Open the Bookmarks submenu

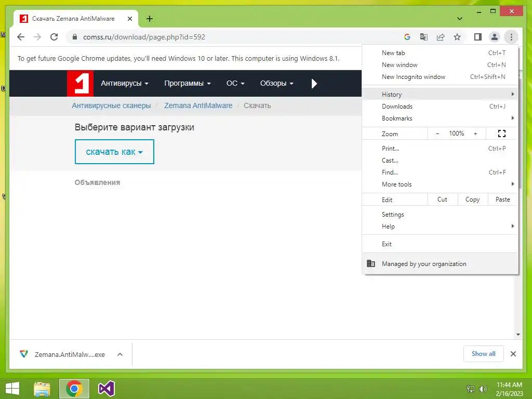tap(440, 118)
